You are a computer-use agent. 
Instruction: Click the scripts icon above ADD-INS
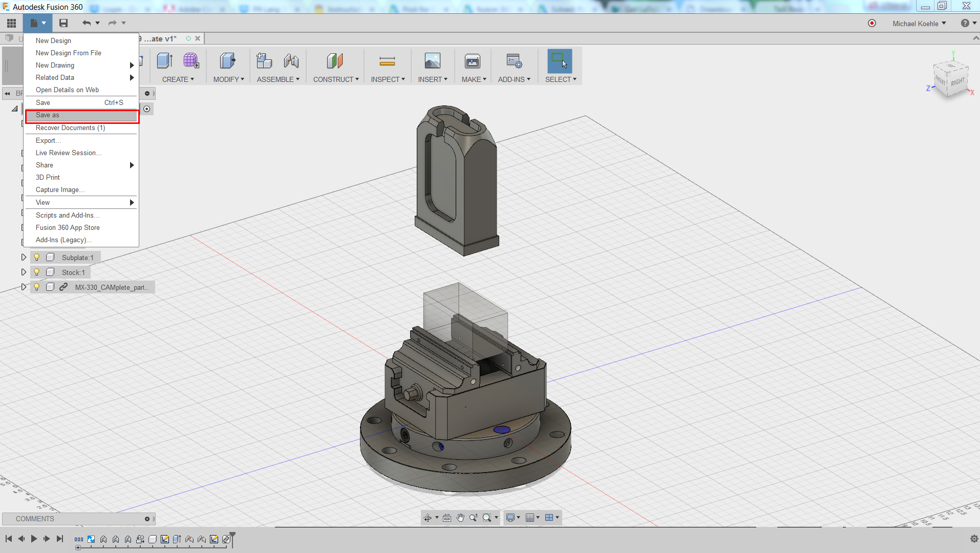point(514,61)
